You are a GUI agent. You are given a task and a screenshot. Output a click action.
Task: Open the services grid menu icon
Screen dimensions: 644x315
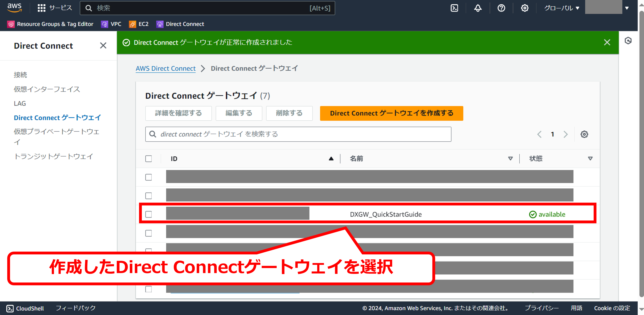tap(42, 8)
